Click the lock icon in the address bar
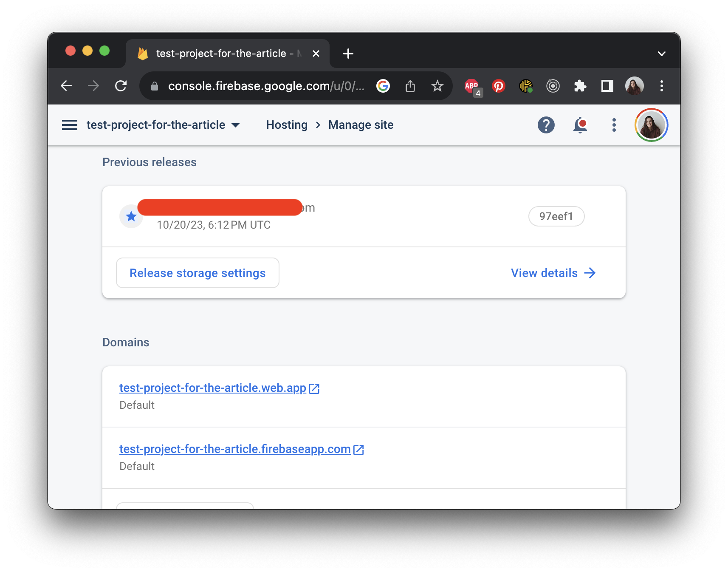The width and height of the screenshot is (728, 572). point(155,86)
